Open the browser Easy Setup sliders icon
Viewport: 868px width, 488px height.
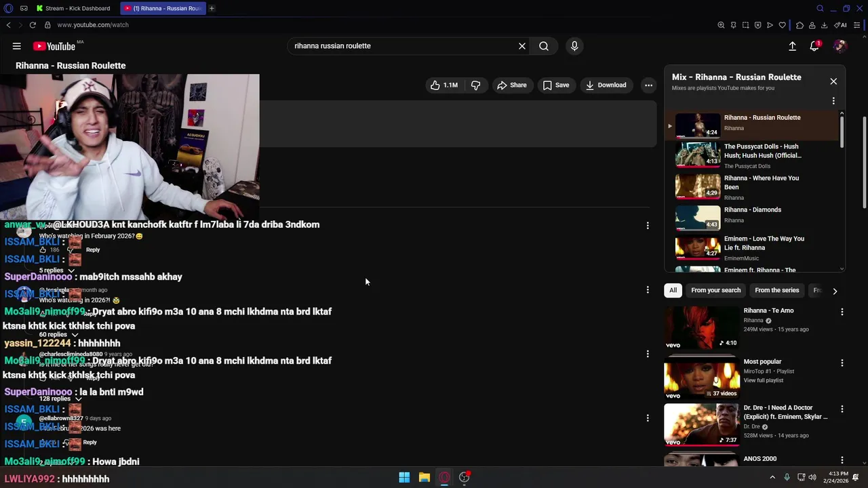857,25
